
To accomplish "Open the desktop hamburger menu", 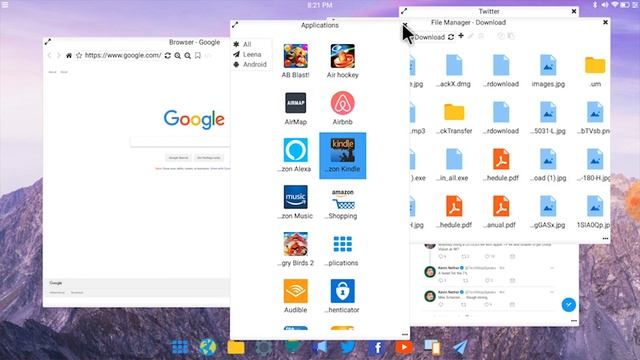I will point(5,5).
